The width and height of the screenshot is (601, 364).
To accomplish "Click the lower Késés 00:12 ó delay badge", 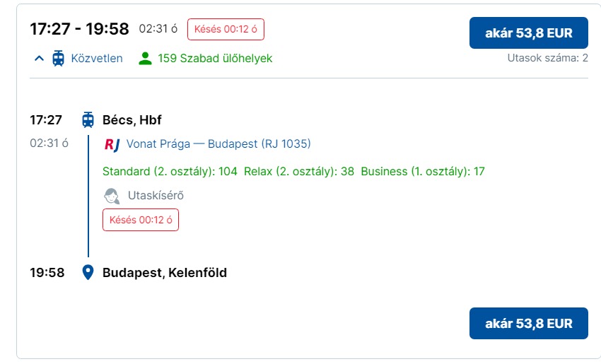I will 141,220.
